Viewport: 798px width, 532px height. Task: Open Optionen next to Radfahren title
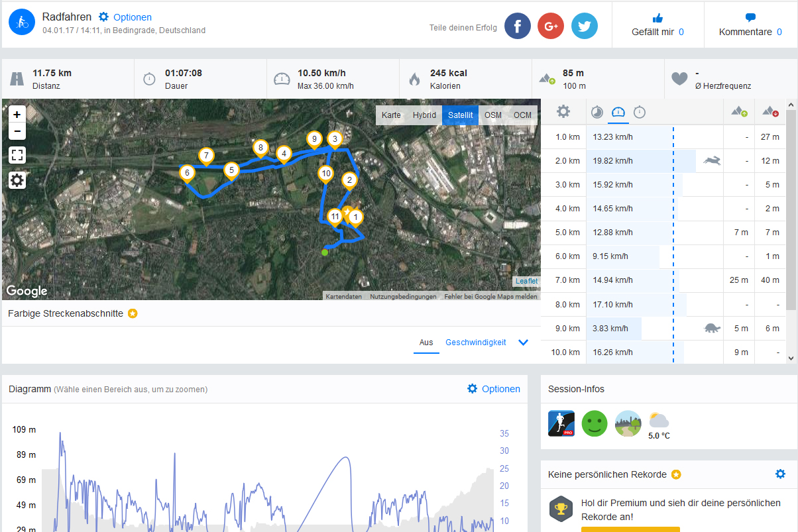click(125, 17)
